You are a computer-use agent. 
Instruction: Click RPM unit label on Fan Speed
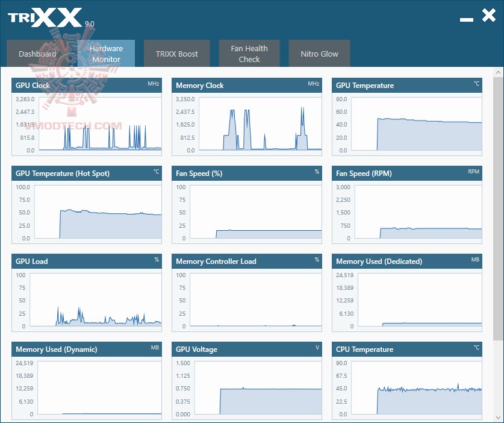coord(473,172)
